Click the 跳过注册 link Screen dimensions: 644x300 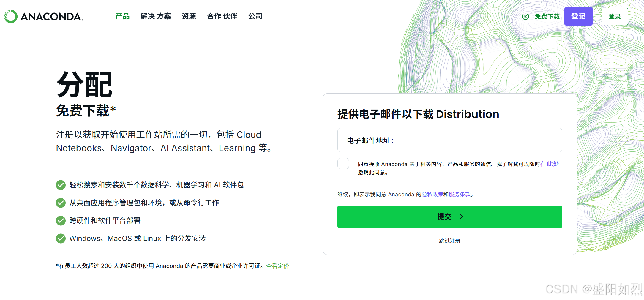click(450, 241)
